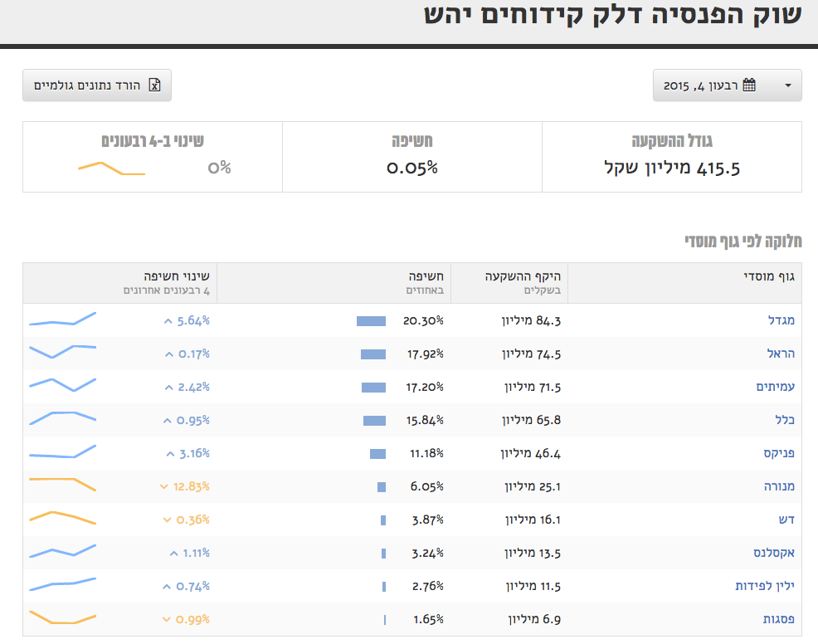
Task: Click the exposure bar for כלל
Action: [374, 421]
